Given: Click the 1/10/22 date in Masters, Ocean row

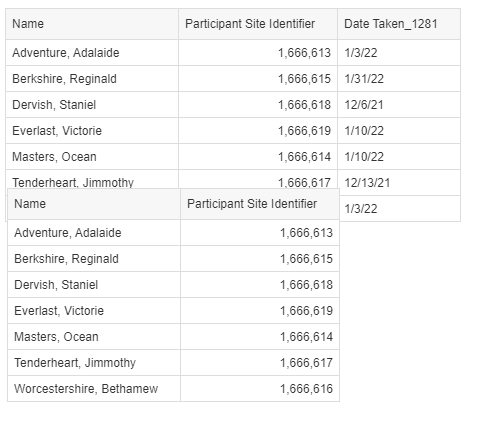Looking at the screenshot, I should [x=399, y=157].
